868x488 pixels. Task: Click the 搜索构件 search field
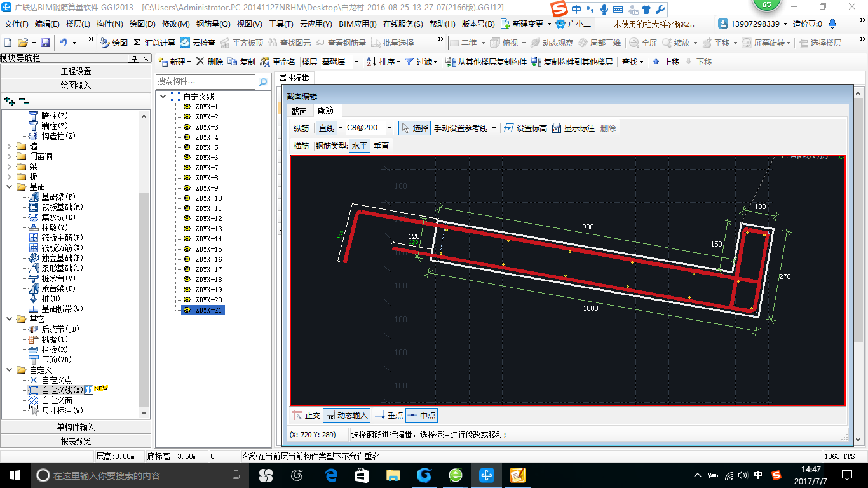coord(205,82)
